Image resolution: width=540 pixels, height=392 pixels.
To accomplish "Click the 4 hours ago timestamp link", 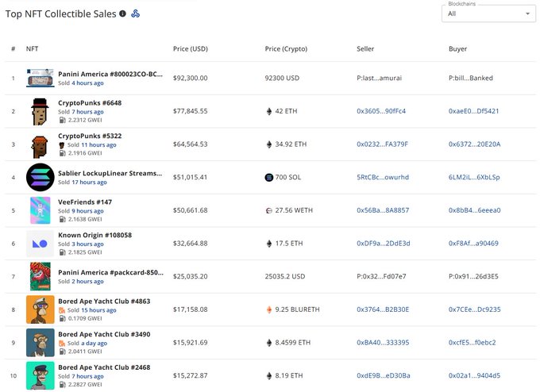I will (87, 83).
